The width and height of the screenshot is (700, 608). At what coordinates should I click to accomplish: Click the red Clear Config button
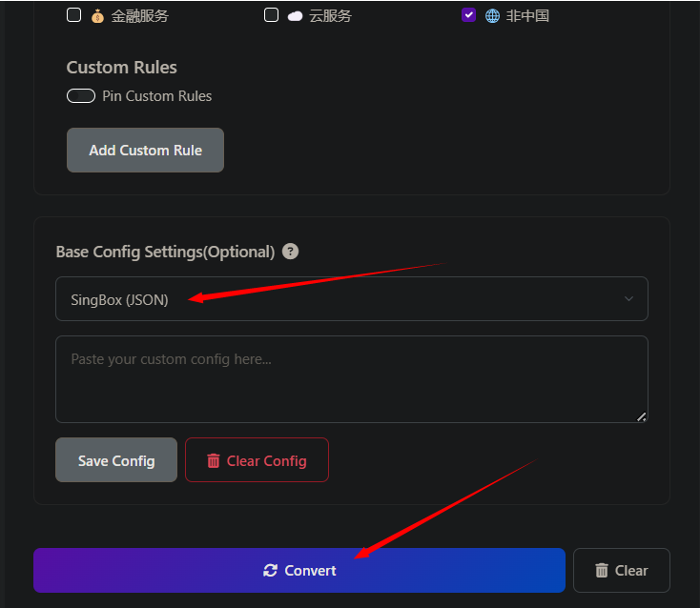click(x=257, y=460)
